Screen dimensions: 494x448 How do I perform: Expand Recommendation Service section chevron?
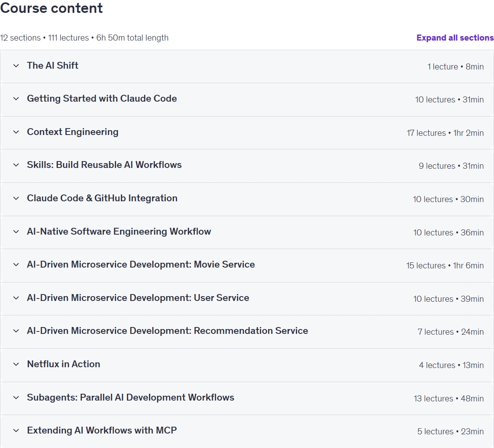(16, 331)
